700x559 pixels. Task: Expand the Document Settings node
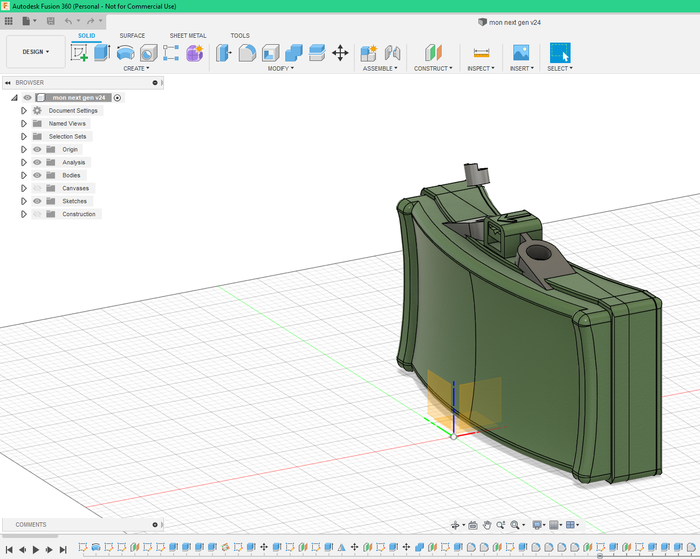[23, 111]
